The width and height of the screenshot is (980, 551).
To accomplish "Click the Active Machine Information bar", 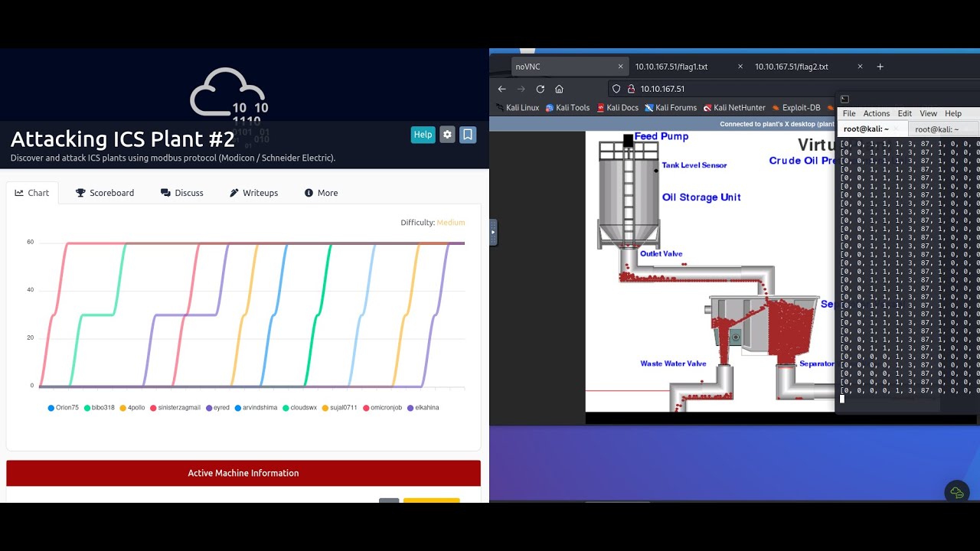I will pos(243,473).
